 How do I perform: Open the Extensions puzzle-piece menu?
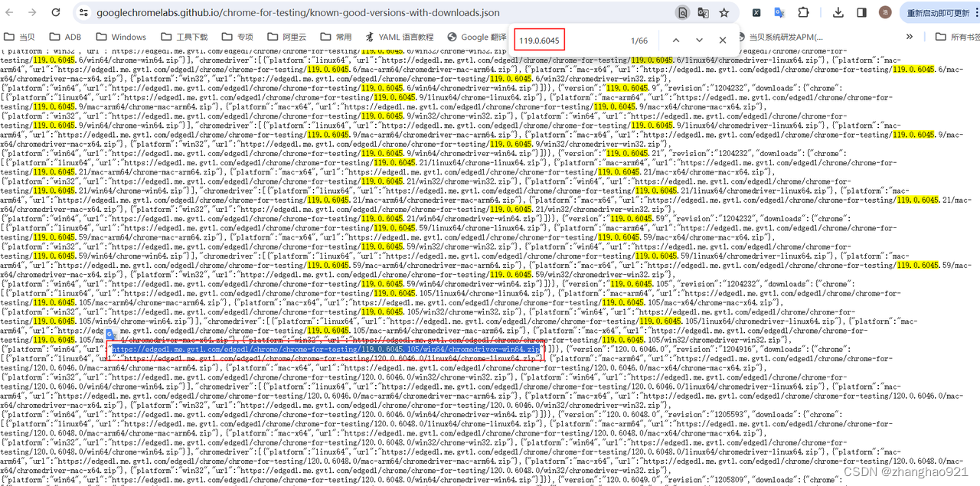(803, 13)
